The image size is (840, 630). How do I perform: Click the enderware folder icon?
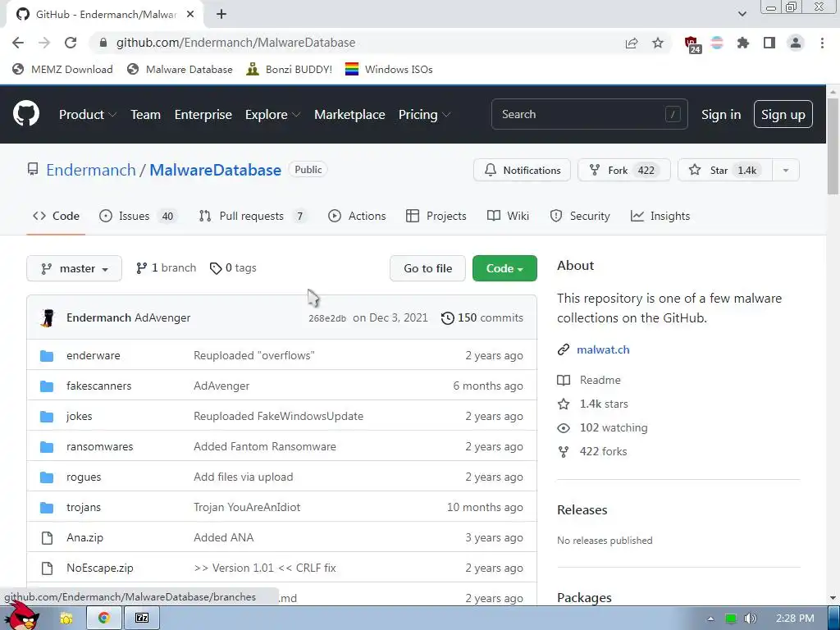(47, 356)
